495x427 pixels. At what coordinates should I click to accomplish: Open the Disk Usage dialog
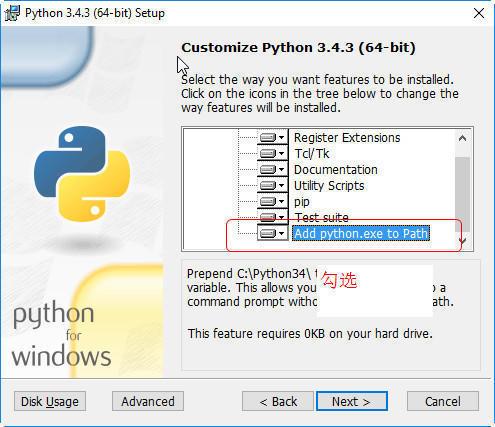[x=50, y=401]
